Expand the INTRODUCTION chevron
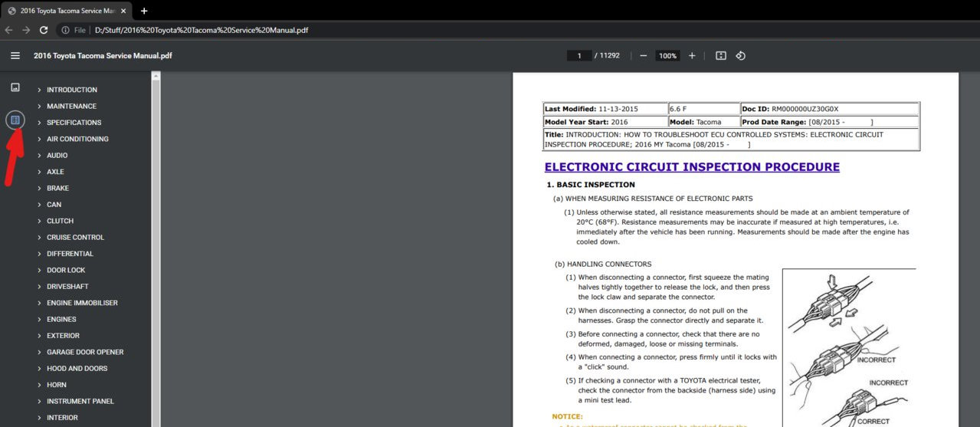Viewport: 980px width, 427px height. tap(39, 90)
